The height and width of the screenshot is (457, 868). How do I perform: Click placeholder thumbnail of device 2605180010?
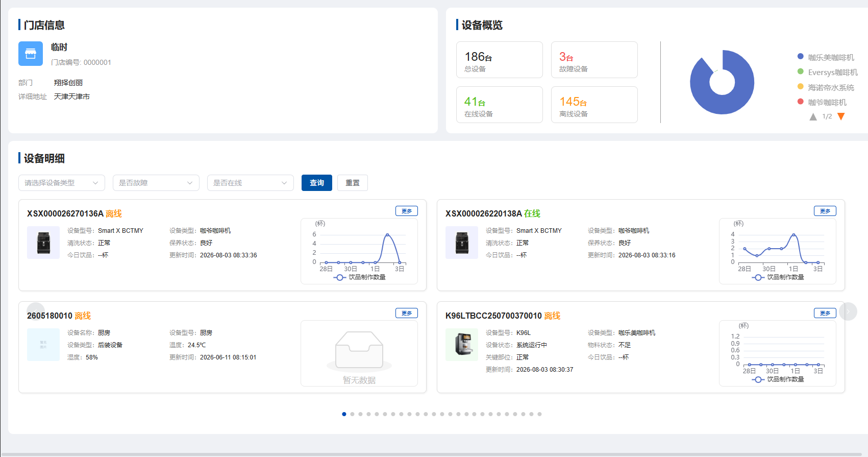(43, 345)
